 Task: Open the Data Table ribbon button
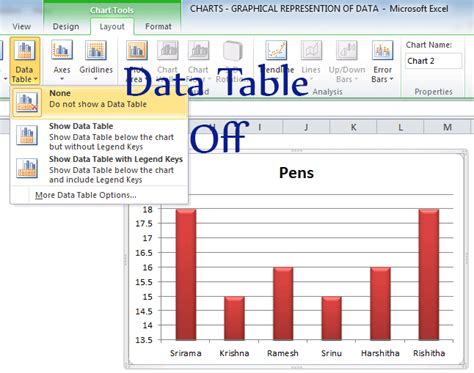coord(25,61)
